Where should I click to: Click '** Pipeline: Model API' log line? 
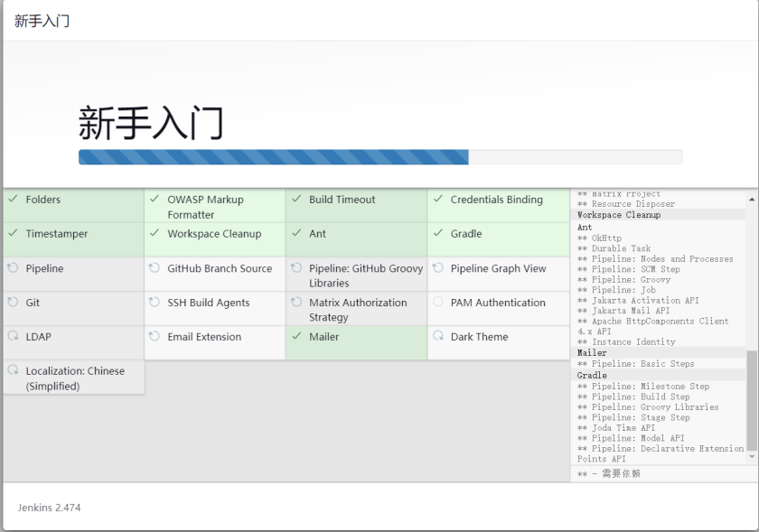click(631, 438)
